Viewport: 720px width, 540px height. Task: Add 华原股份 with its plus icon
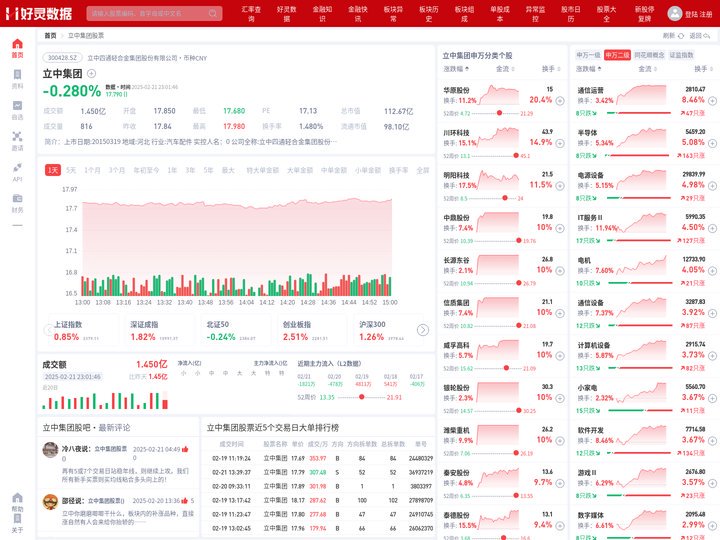(560, 101)
